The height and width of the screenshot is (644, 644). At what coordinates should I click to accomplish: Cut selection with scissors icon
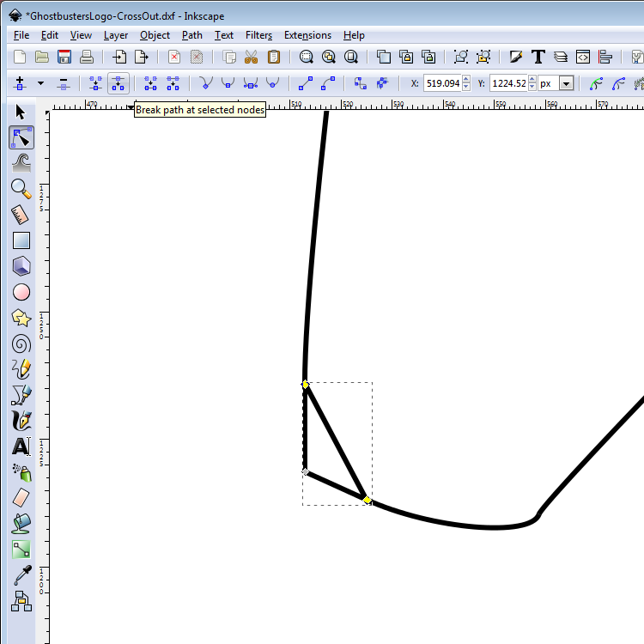click(x=251, y=57)
